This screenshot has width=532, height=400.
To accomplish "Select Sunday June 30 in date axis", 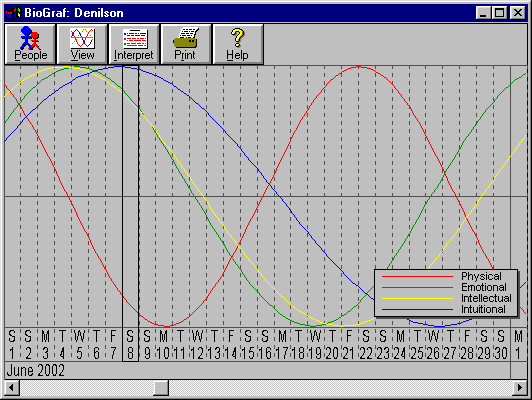I will point(501,345).
